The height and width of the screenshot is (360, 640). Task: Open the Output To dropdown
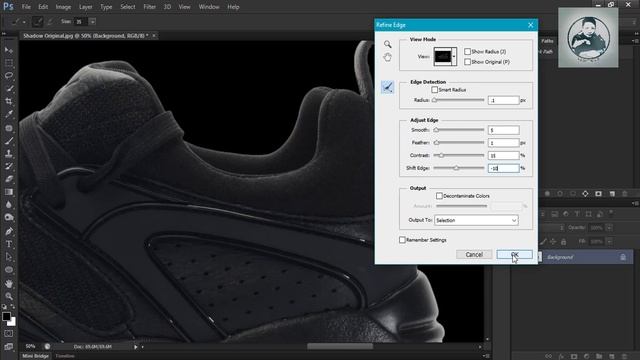(476, 220)
